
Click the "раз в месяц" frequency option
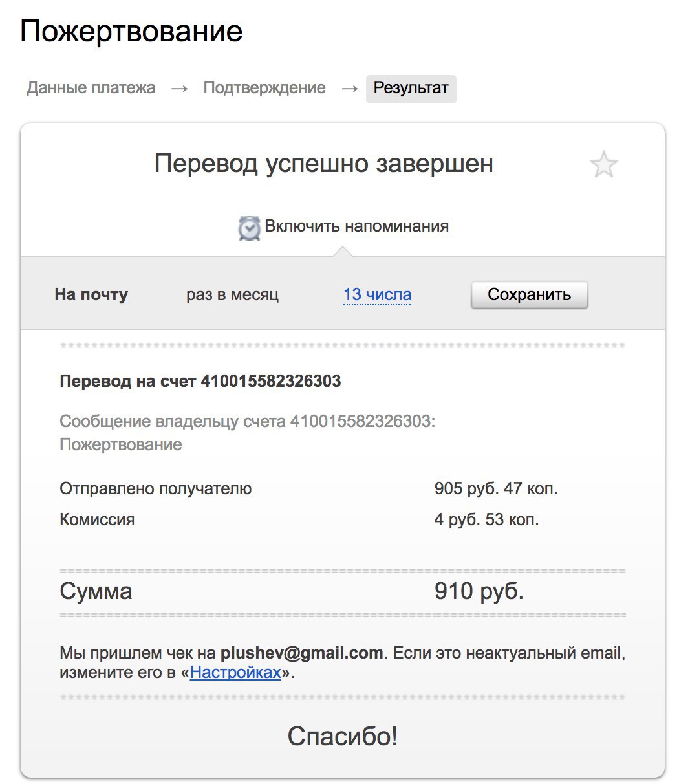pyautogui.click(x=232, y=295)
